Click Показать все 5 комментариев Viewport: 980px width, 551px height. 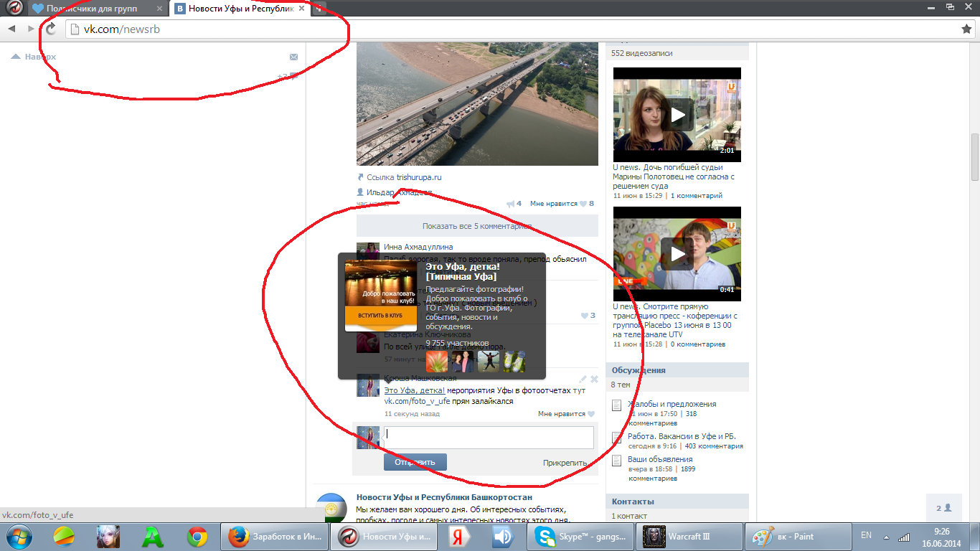(x=477, y=226)
